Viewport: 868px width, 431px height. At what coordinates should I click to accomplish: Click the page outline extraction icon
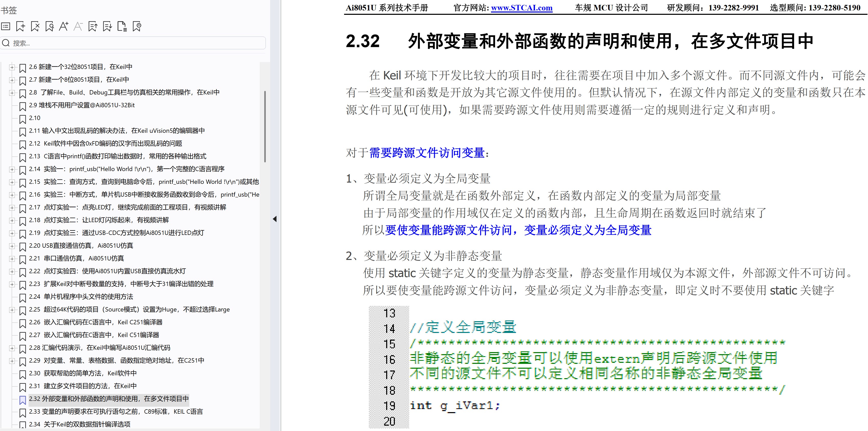pyautogui.click(x=122, y=26)
